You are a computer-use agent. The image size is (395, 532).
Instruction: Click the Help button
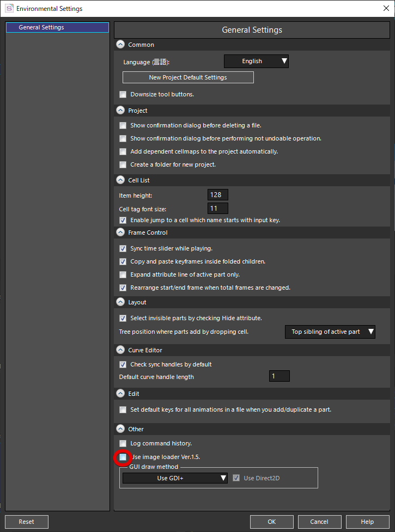coord(368,522)
